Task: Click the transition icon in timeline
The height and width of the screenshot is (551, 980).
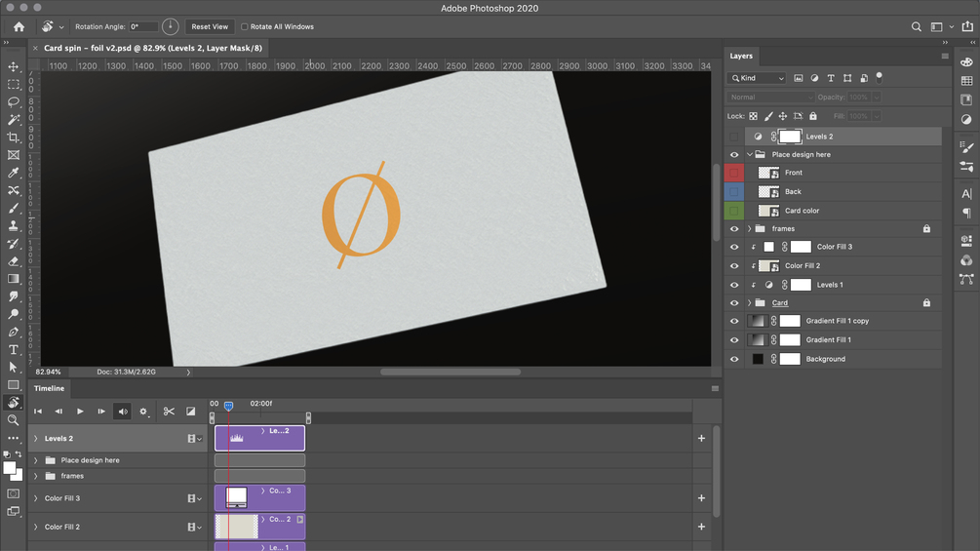Action: 190,412
